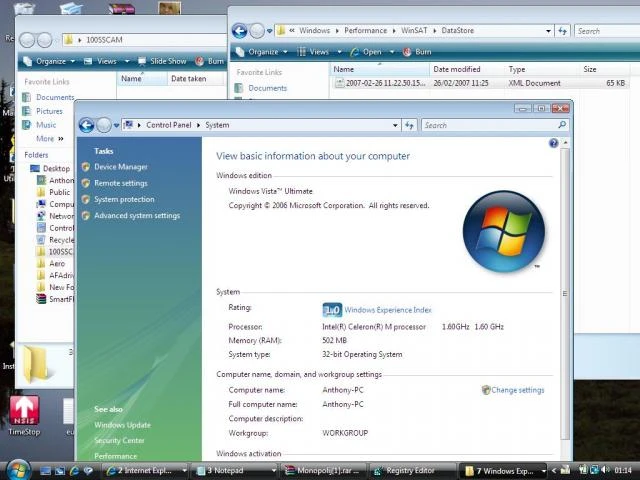
Task: Open Advanced system settings
Action: coord(137,216)
